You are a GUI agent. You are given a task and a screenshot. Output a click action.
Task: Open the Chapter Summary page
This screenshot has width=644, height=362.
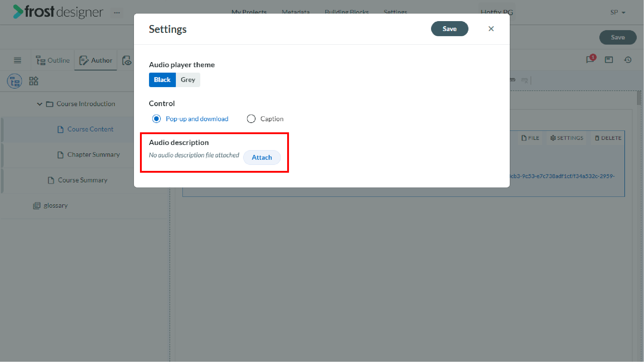[94, 155]
